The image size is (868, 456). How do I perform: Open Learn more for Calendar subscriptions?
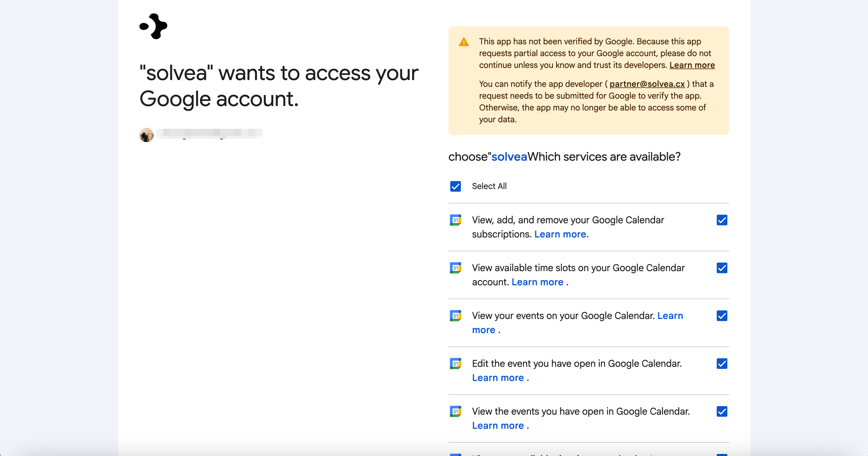point(561,234)
